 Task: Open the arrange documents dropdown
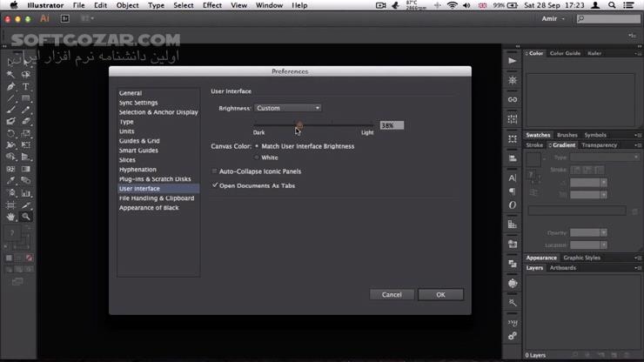click(87, 18)
